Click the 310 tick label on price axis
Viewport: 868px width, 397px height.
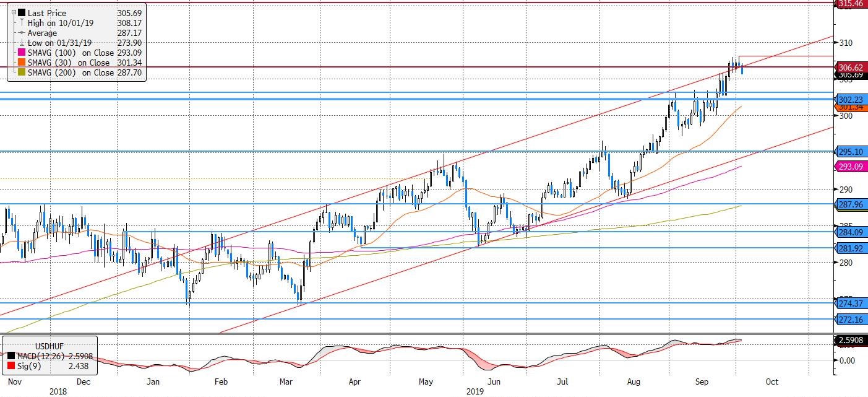846,43
